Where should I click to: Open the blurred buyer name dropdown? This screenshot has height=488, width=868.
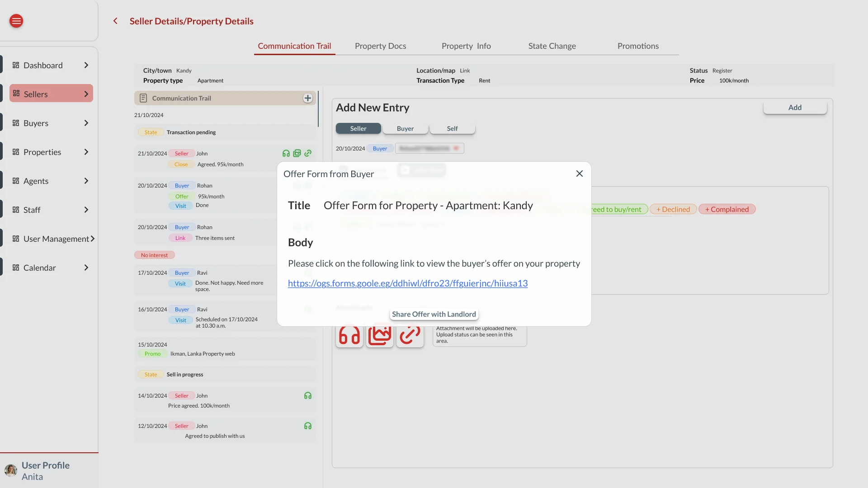pos(429,148)
